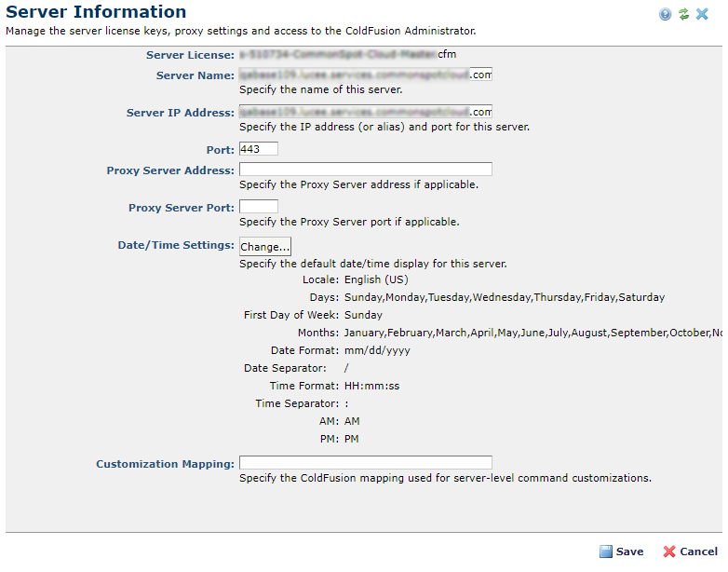Click the Proxy Server Address input box

(x=365, y=170)
